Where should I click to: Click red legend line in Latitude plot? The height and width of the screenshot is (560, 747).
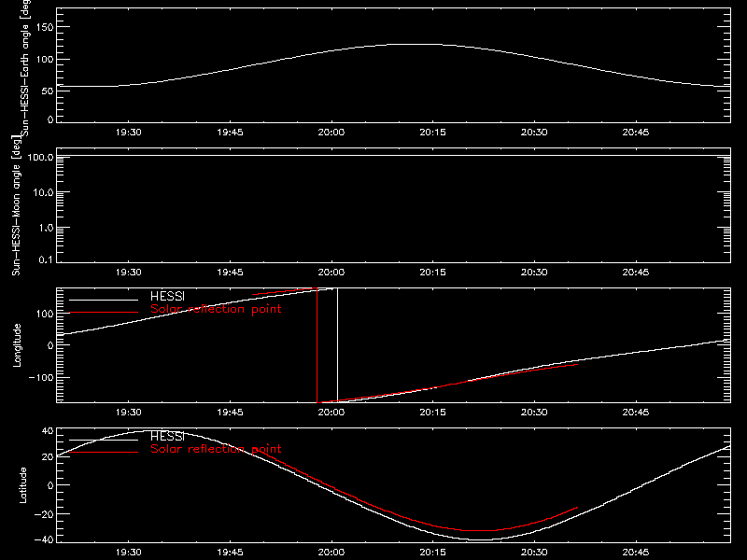104,452
